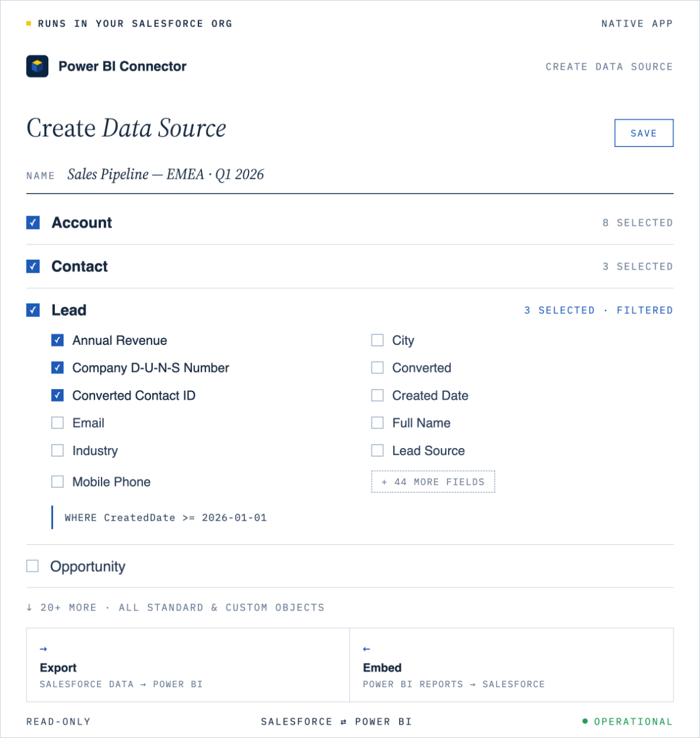Click the Salesforce Data → Power BI subtitle
Image resolution: width=700 pixels, height=738 pixels.
(121, 684)
